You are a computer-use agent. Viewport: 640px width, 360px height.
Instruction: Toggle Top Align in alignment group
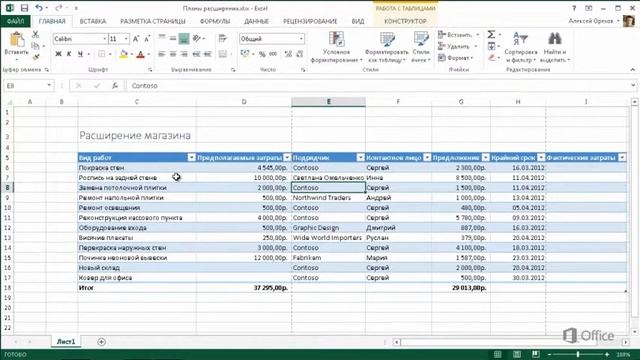[x=162, y=39]
